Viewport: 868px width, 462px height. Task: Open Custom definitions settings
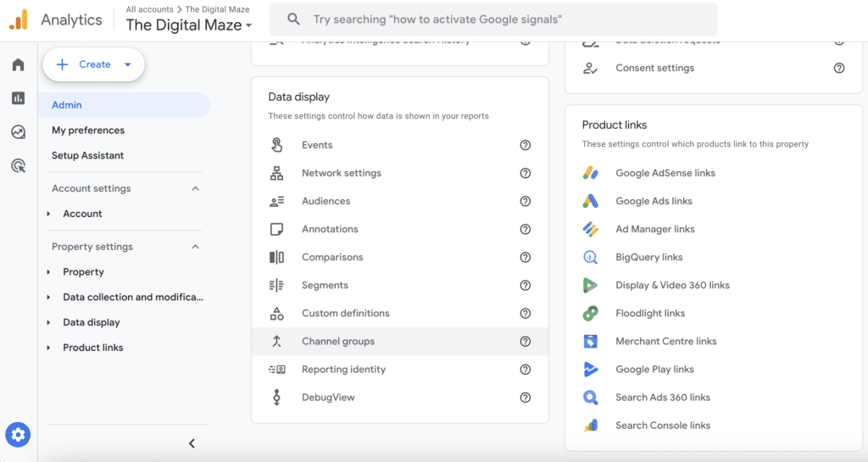pos(346,314)
